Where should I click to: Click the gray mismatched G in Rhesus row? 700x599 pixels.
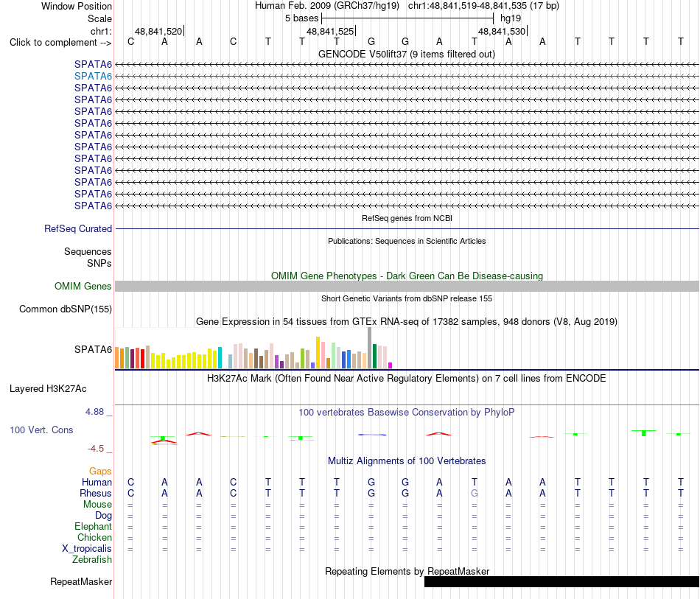[x=474, y=493]
